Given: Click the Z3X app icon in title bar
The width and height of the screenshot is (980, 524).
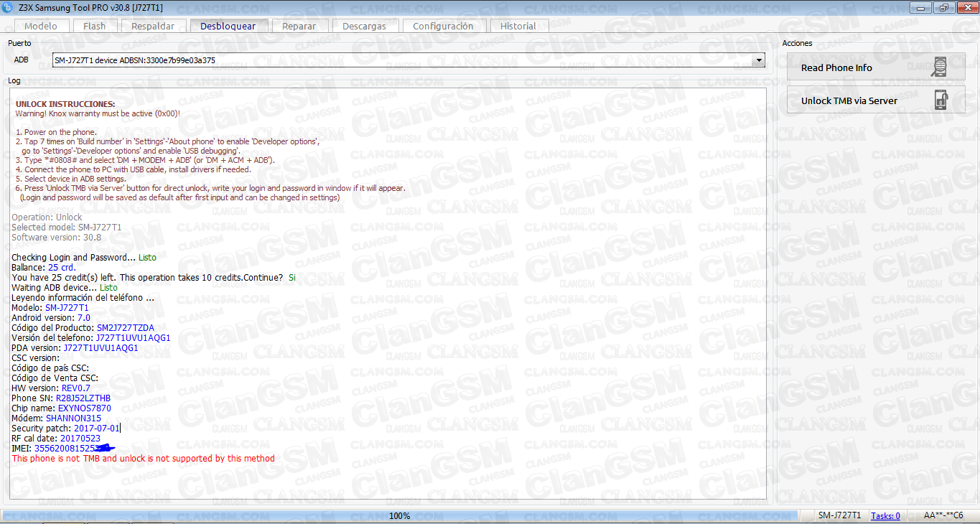Looking at the screenshot, I should 9,7.
